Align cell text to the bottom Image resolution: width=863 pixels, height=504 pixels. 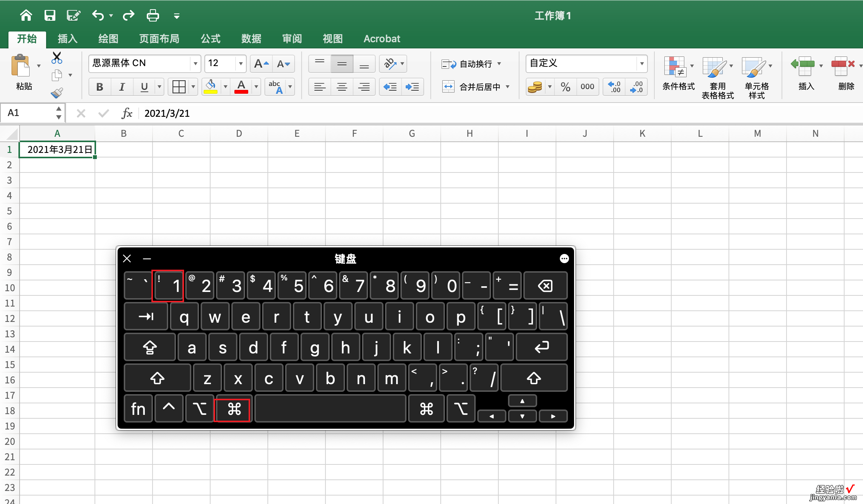pyautogui.click(x=364, y=64)
